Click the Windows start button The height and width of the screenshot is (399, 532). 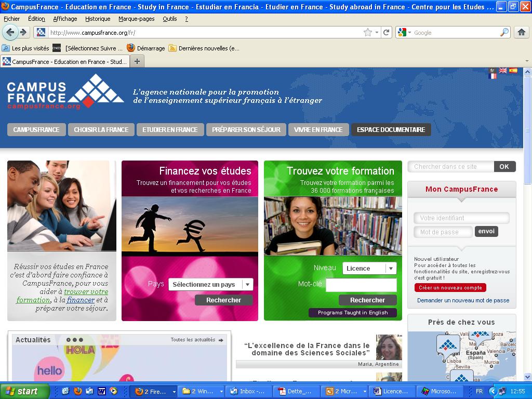coord(24,391)
